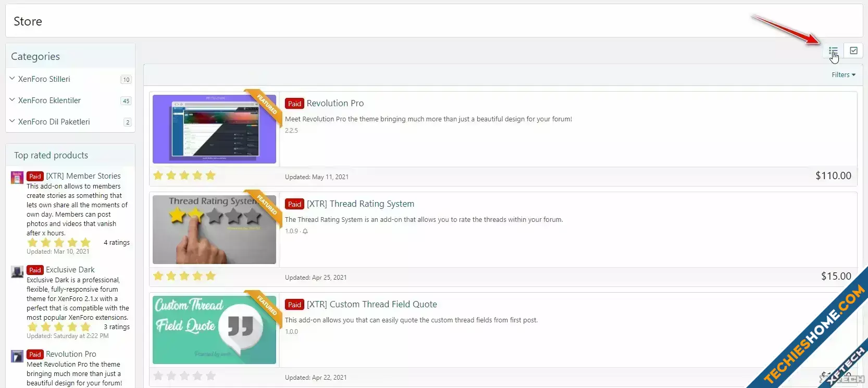Expand the XenForo Stilleri category
Image resolution: width=868 pixels, height=388 pixels.
point(12,79)
